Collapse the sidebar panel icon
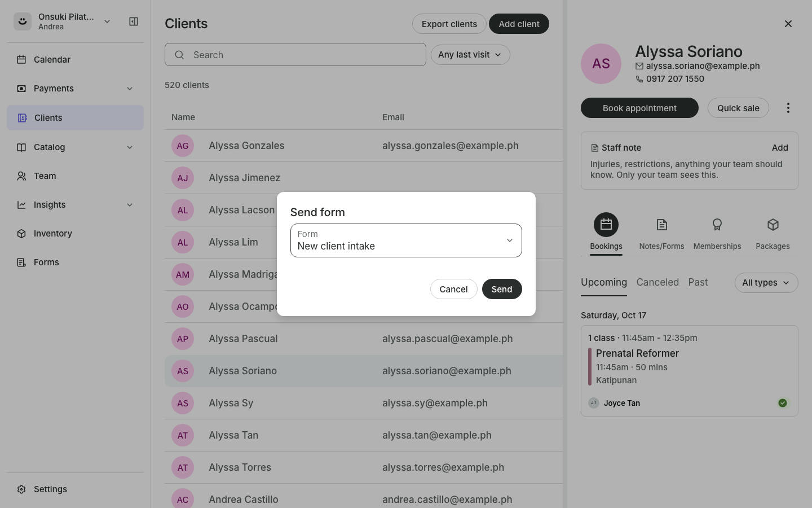This screenshot has width=812, height=508. point(134,21)
